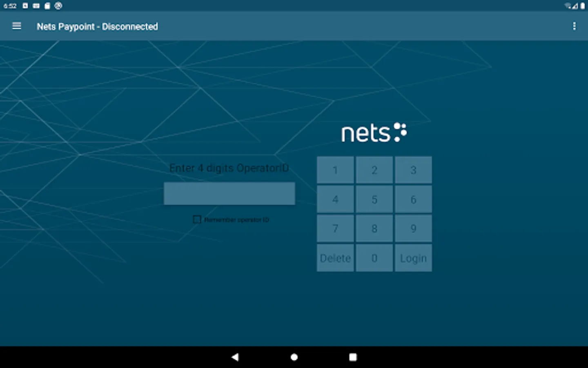The width and height of the screenshot is (588, 368).
Task: Tap keypad digit 7
Action: (x=335, y=229)
